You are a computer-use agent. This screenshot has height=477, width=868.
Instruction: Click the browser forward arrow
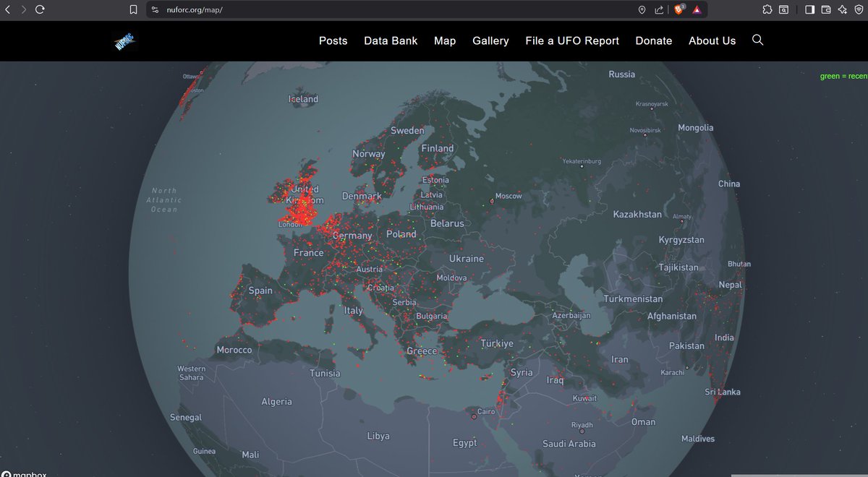point(24,9)
